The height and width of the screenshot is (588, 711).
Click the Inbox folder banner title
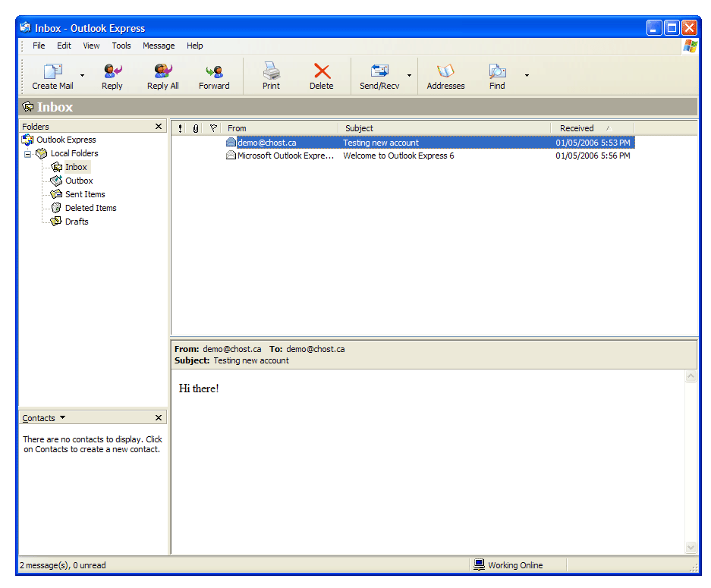point(55,107)
